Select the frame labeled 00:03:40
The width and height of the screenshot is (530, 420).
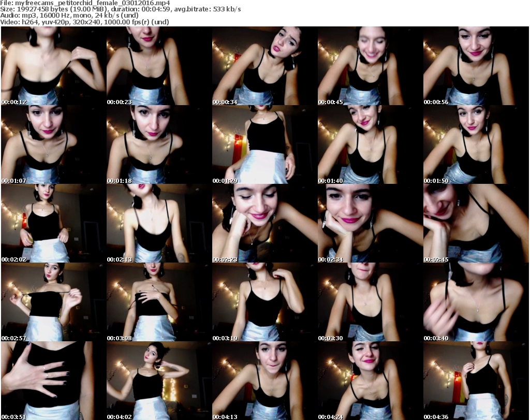pos(476,302)
